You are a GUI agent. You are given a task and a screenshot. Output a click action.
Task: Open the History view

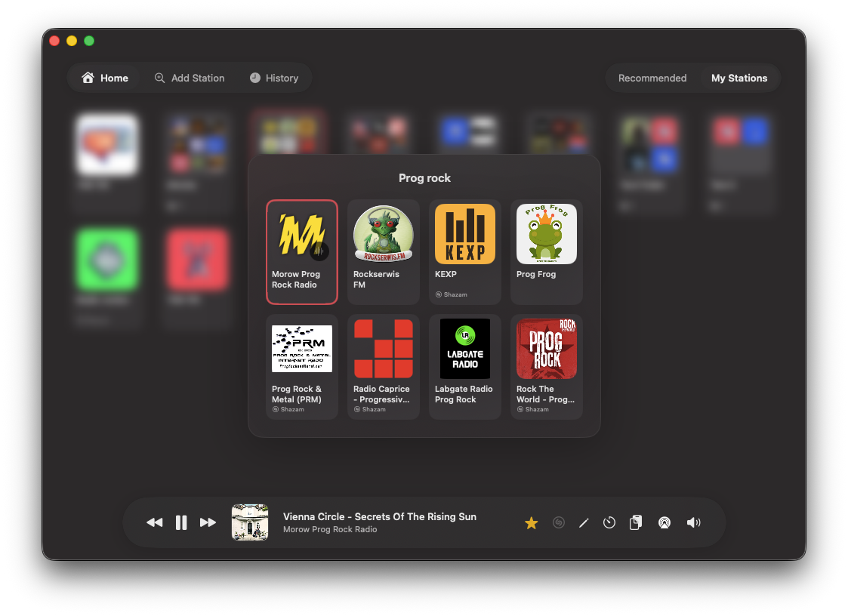pyautogui.click(x=274, y=78)
